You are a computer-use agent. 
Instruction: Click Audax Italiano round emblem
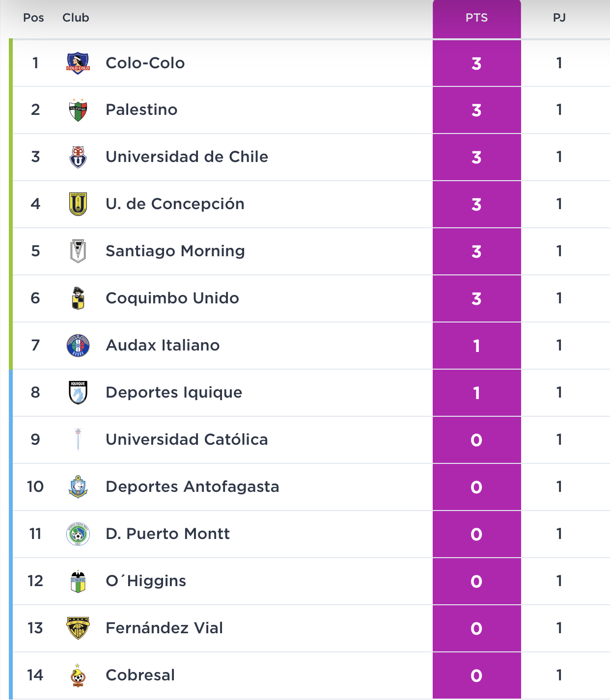[78, 346]
